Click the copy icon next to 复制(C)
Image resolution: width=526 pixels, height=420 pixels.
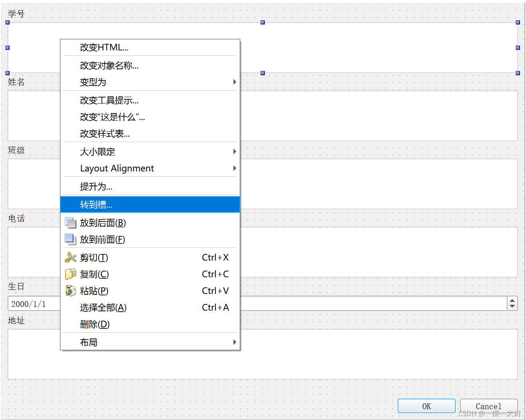70,274
